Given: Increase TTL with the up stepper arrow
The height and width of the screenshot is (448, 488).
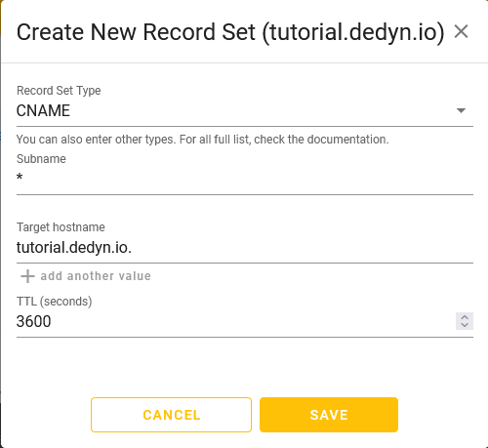Looking at the screenshot, I should pos(465,317).
